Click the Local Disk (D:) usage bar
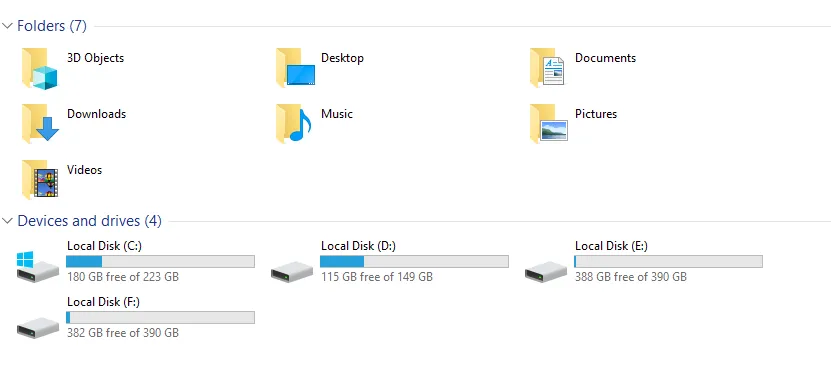831x380 pixels. [414, 261]
